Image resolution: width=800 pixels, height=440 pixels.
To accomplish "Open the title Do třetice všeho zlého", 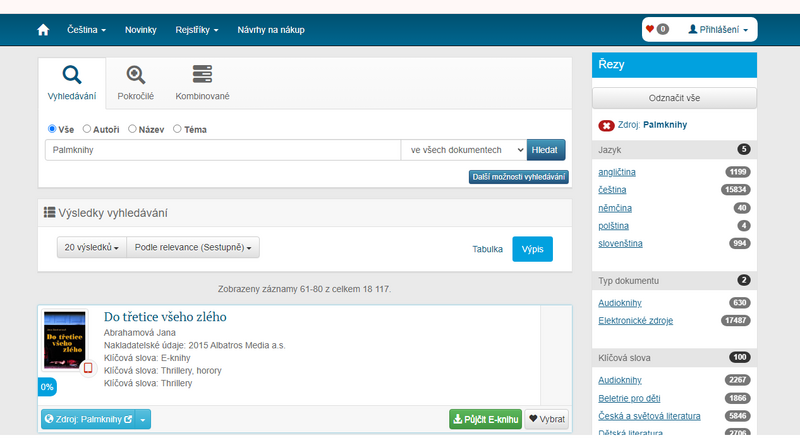I will 165,317.
